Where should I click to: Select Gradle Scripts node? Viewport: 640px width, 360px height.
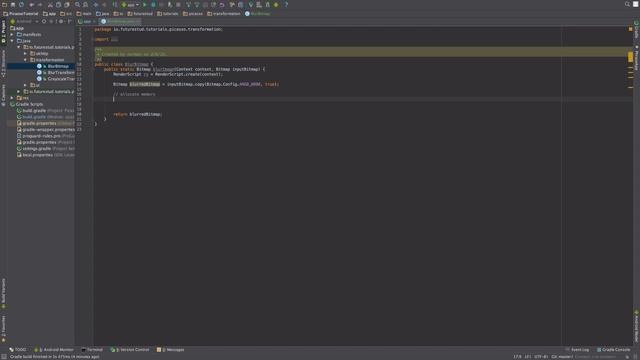[26, 104]
